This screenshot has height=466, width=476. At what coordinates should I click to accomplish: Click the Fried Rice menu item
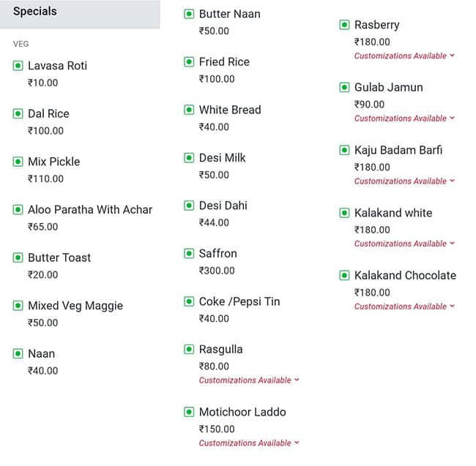(x=224, y=62)
